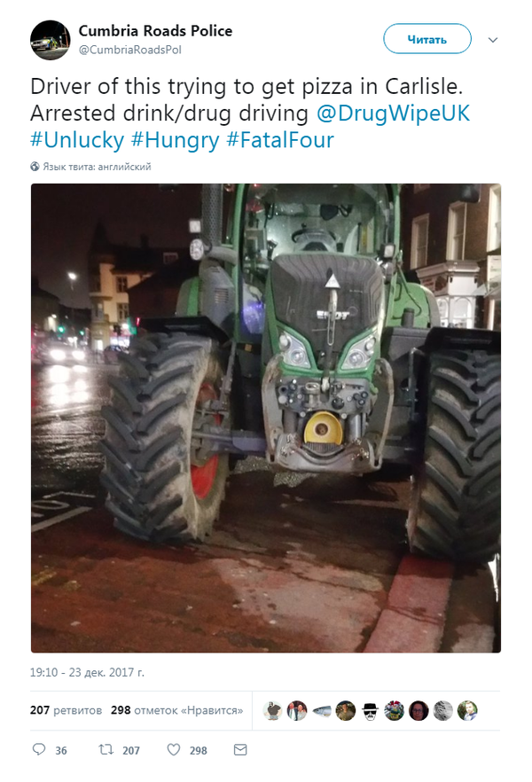This screenshot has width=532, height=782.
Task: Retweet using the arrows icon
Action: click(x=106, y=749)
